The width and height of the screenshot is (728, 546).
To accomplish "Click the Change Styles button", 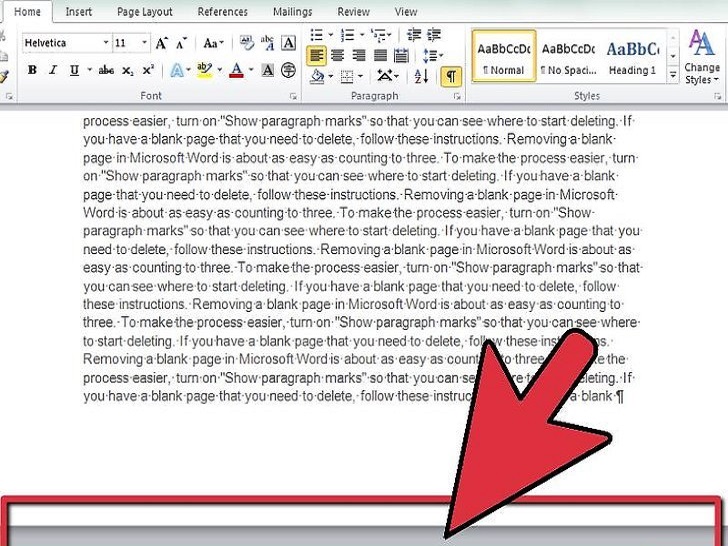I will point(702,60).
